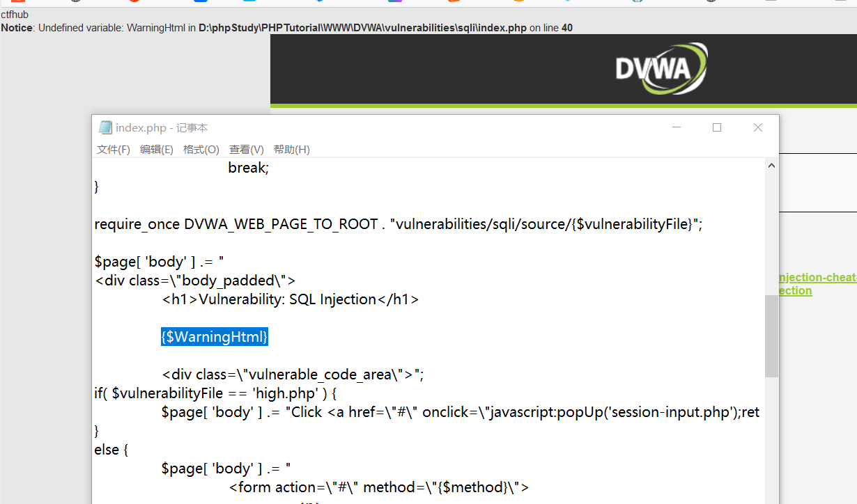Click the div class body_padded line
Screen dimensions: 857x504
point(195,281)
